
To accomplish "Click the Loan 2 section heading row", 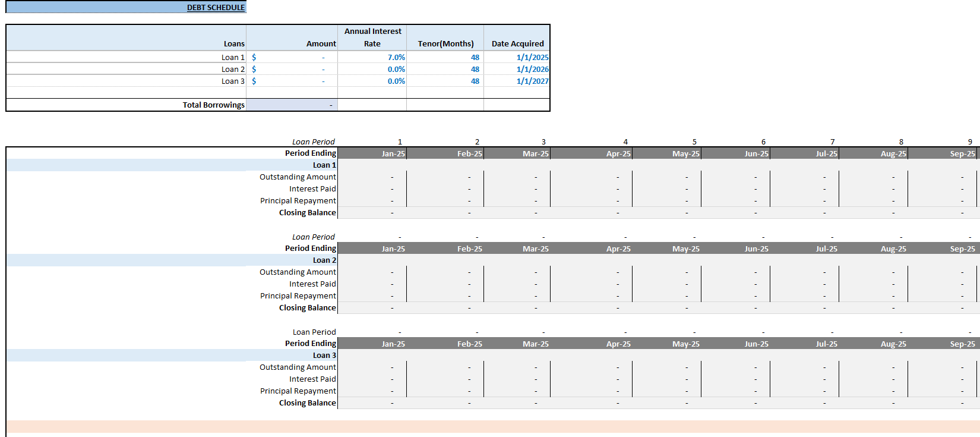I will point(172,260).
